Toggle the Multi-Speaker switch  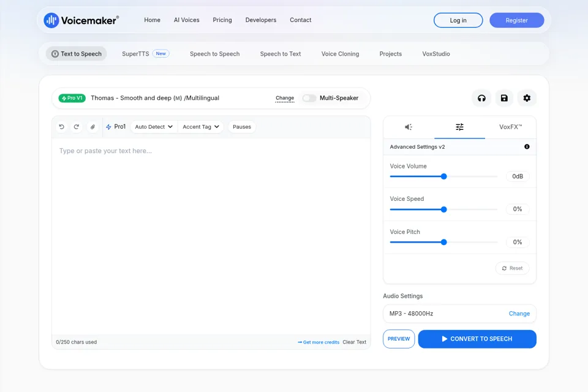click(x=309, y=98)
